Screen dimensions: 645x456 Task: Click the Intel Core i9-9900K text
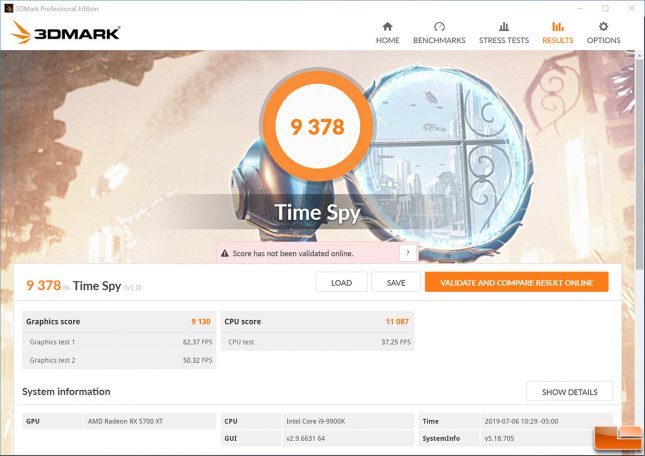[316, 421]
